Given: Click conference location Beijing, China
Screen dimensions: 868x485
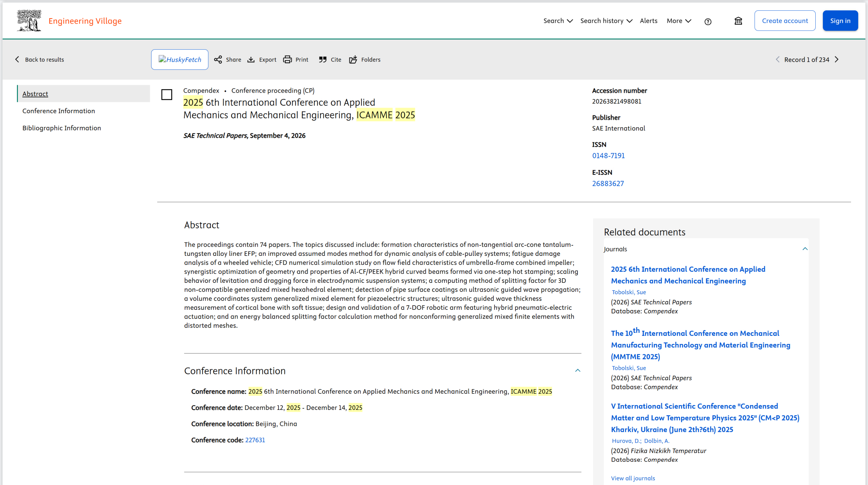Looking at the screenshot, I should point(276,424).
